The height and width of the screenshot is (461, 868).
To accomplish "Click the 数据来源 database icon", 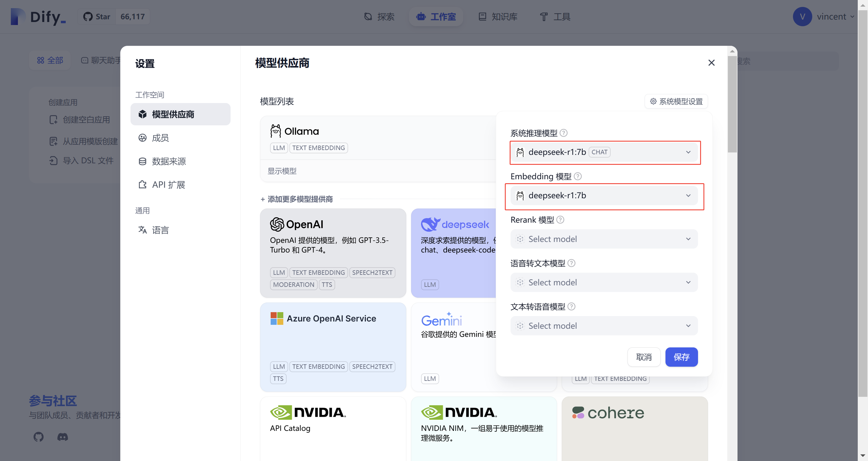I will pos(142,161).
